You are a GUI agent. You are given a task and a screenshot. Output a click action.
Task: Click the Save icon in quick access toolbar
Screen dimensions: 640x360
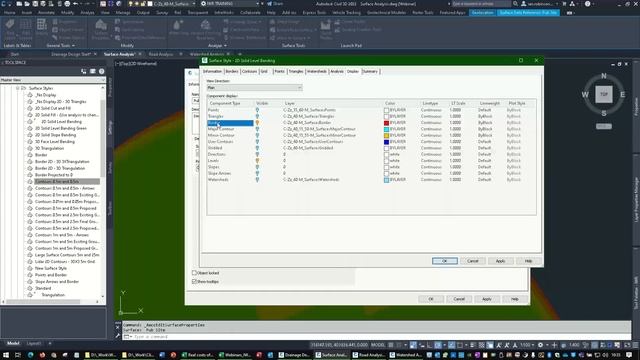[x=35, y=4]
